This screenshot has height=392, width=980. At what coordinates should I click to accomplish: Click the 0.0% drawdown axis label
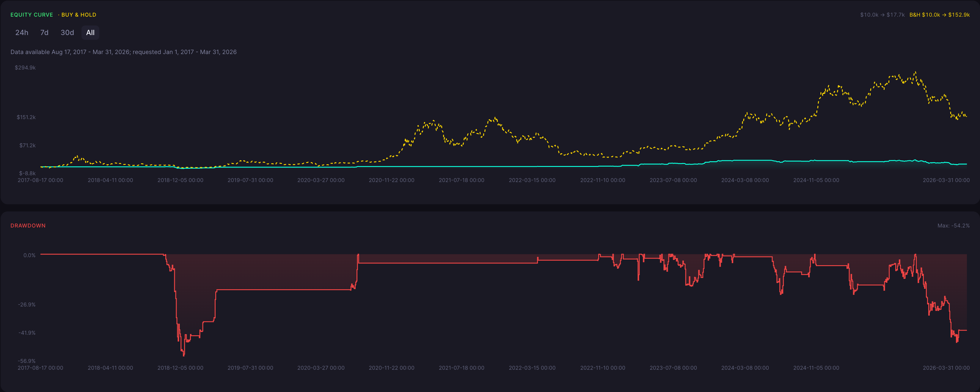coord(29,255)
